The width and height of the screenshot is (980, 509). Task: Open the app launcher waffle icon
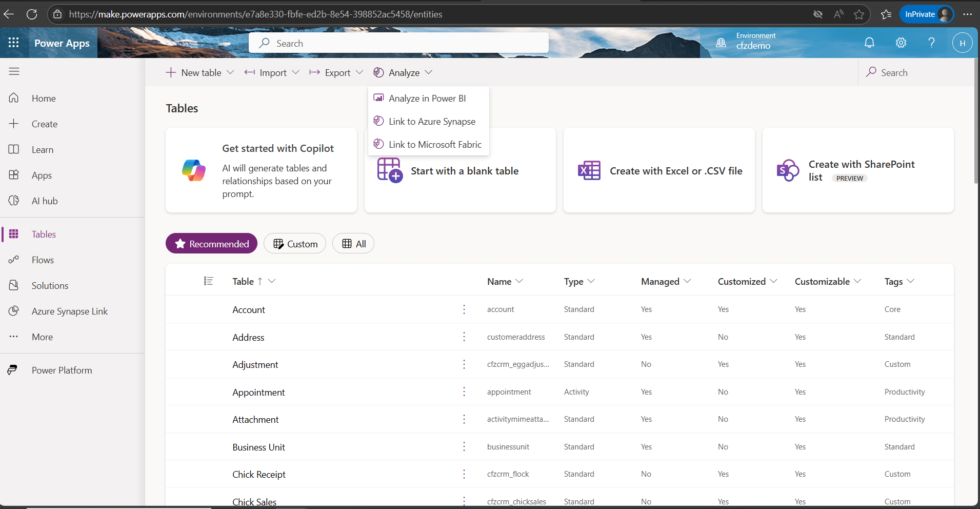pos(14,43)
